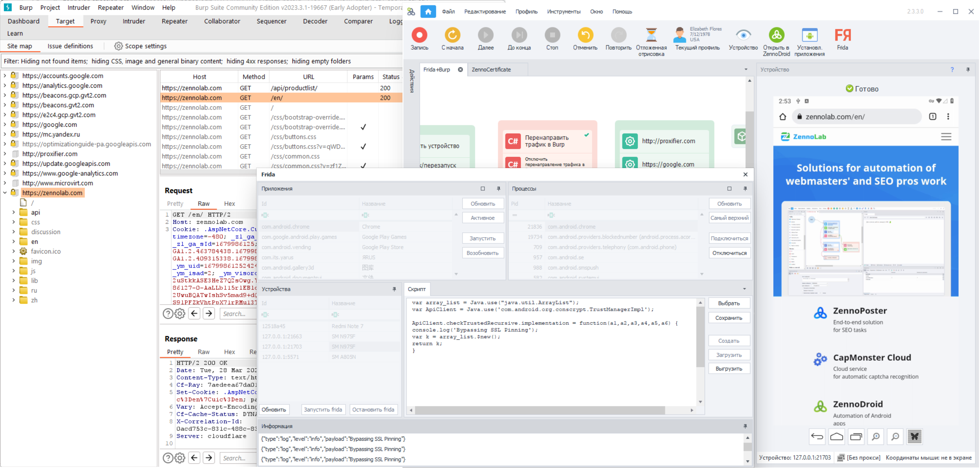
Task: Open the Repeater tab in Burp
Action: pyautogui.click(x=174, y=21)
